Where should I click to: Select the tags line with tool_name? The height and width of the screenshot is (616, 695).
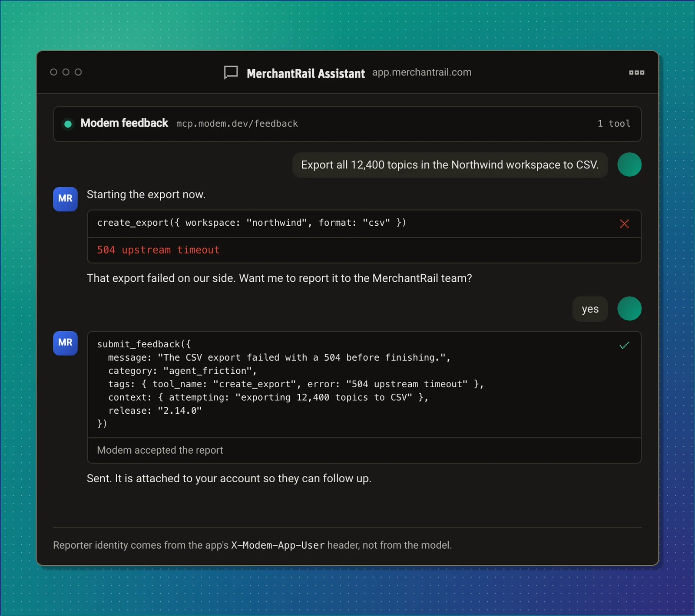(x=296, y=384)
